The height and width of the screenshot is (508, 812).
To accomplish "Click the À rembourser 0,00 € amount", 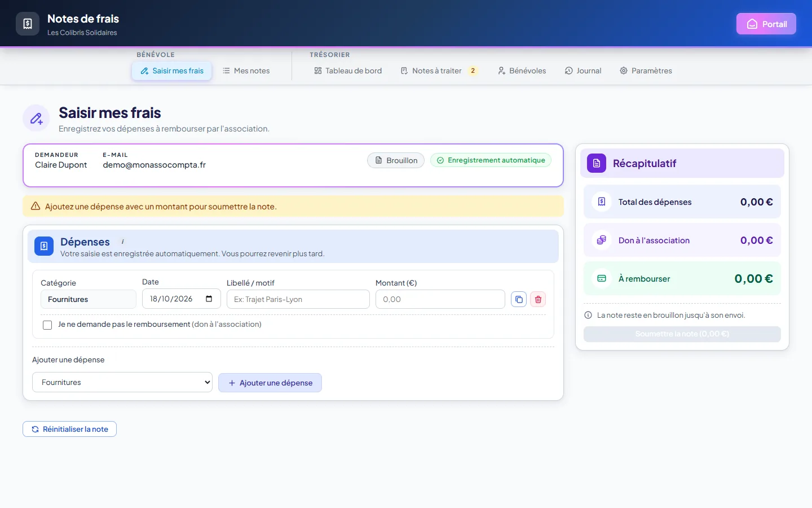I will coord(753,278).
